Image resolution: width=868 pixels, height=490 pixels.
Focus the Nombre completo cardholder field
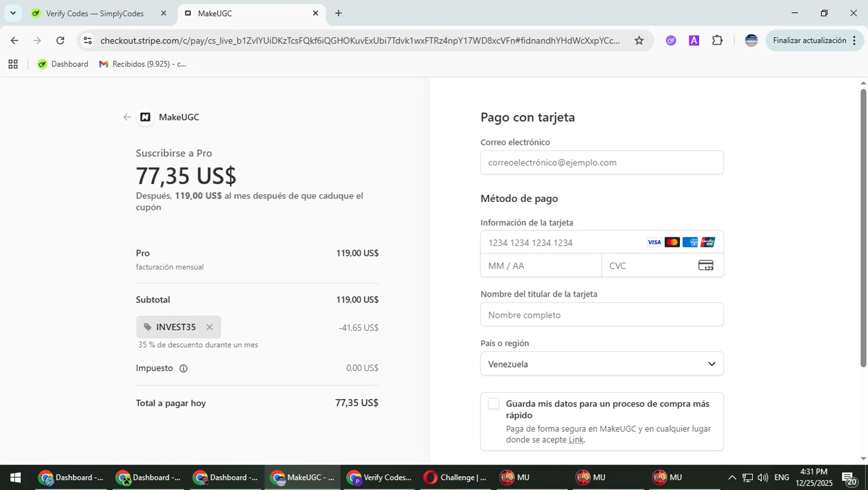(x=602, y=315)
